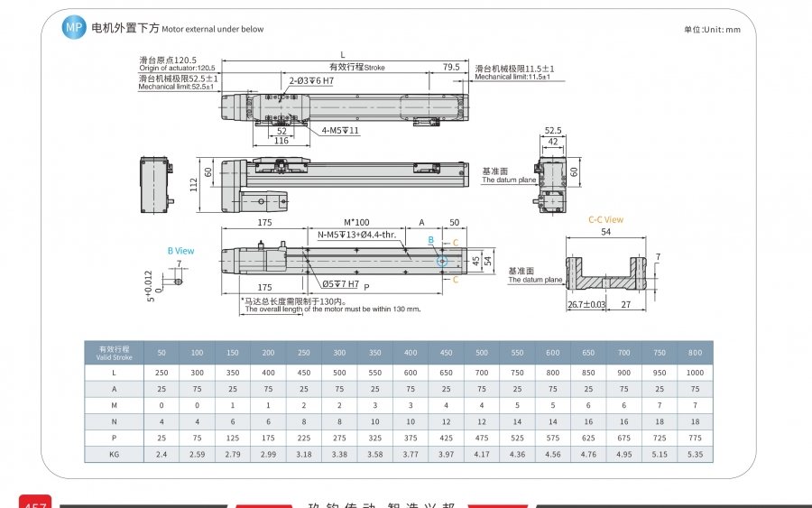This screenshot has width=812, height=508.
Task: Select the C-C View cross-section drawing
Action: (x=606, y=274)
